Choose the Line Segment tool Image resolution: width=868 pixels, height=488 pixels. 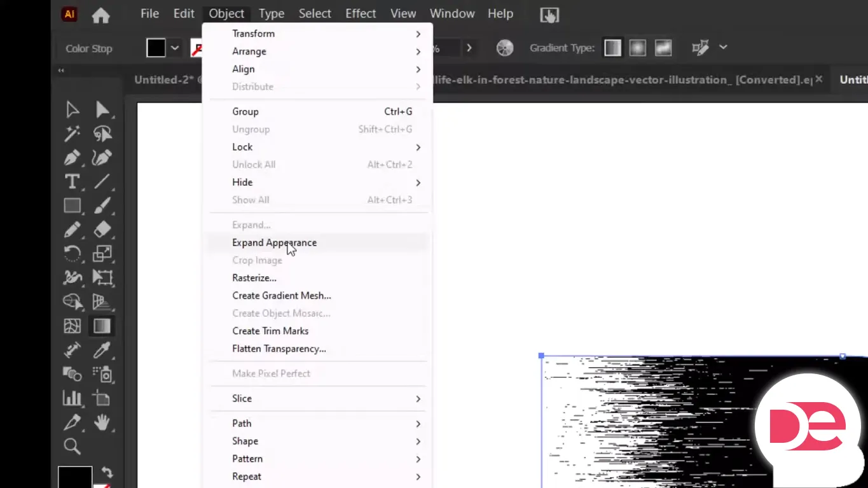point(102,181)
